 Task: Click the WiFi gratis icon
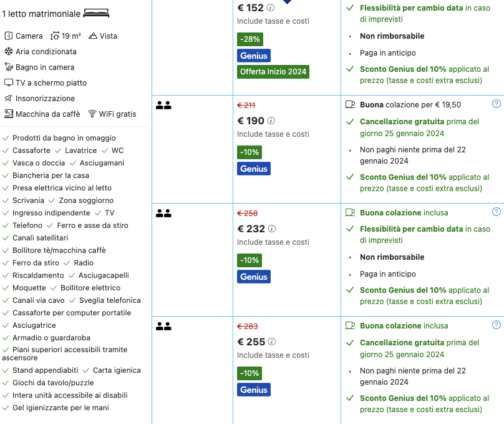coord(92,114)
